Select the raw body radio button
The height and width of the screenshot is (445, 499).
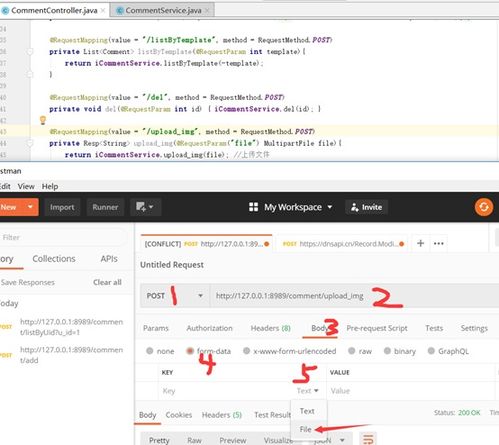coord(351,351)
